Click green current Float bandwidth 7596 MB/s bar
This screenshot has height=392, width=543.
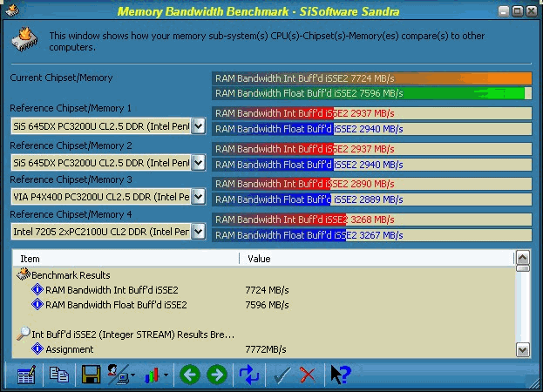(372, 93)
